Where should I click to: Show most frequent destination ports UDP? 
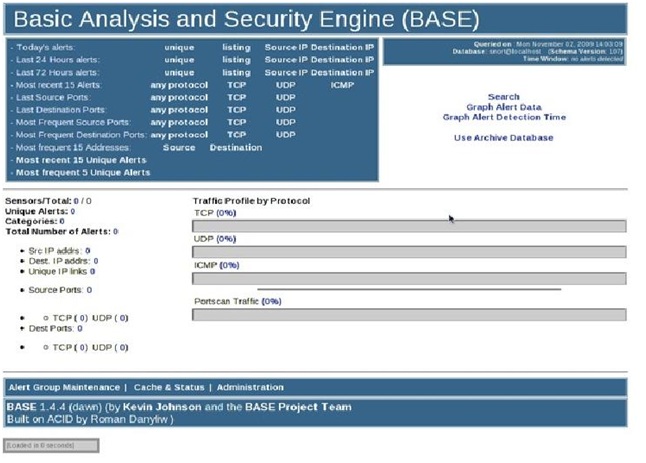(286, 135)
